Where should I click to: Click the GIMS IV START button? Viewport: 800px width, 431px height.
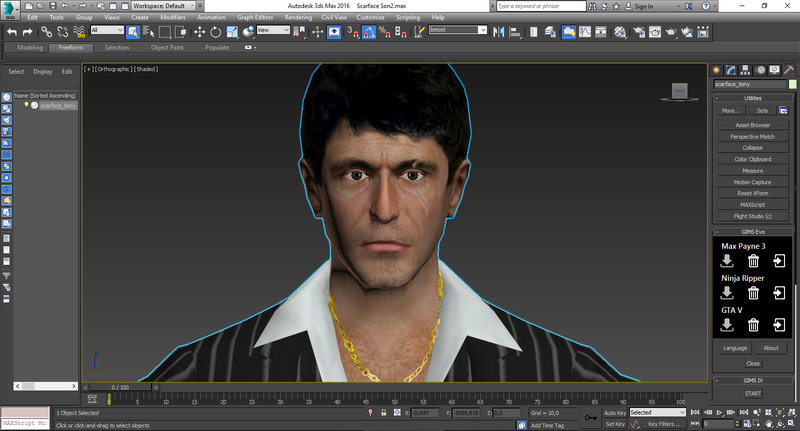tap(753, 394)
